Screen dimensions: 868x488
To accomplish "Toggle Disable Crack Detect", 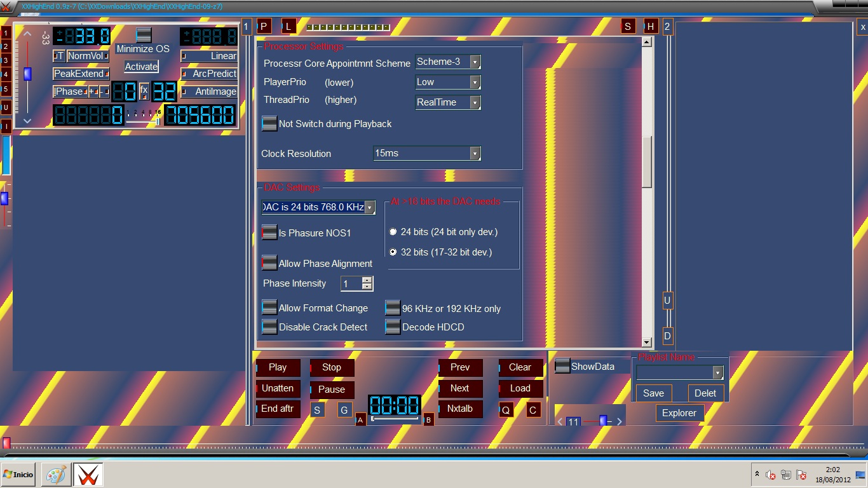I will (x=269, y=327).
